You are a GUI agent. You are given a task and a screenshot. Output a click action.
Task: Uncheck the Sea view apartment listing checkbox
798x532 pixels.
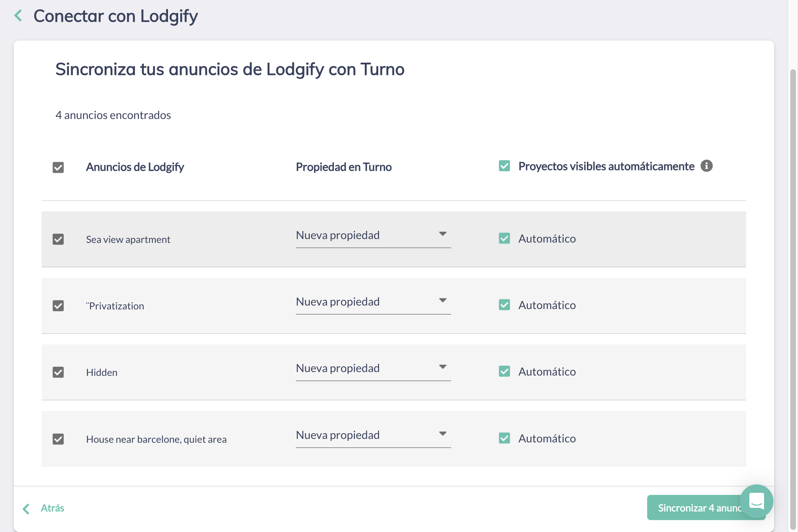pyautogui.click(x=58, y=239)
